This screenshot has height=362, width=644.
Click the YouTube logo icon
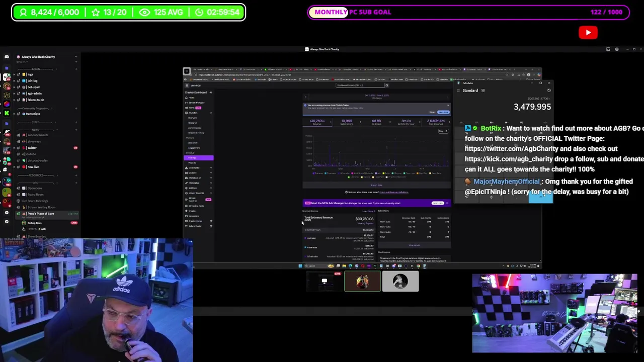coord(588,33)
